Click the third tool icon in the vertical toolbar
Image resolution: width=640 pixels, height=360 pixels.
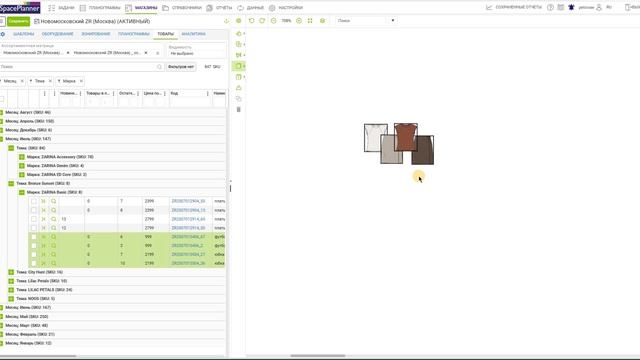239,55
